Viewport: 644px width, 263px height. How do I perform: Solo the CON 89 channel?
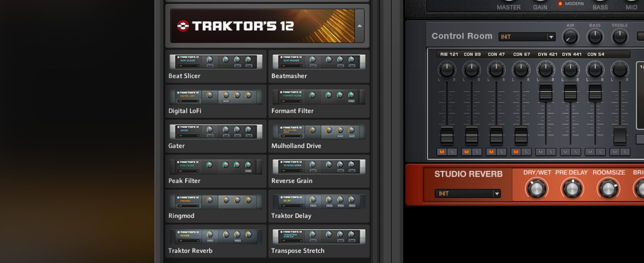click(x=477, y=152)
